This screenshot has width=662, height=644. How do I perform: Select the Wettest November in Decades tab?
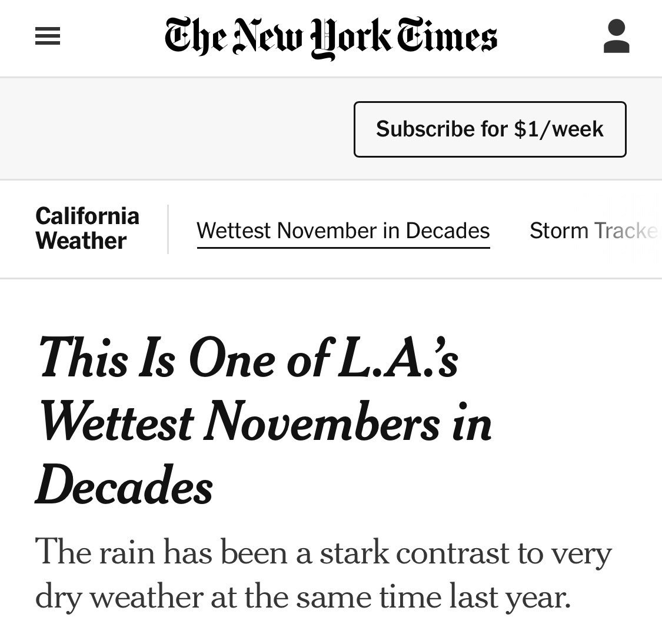pos(343,231)
